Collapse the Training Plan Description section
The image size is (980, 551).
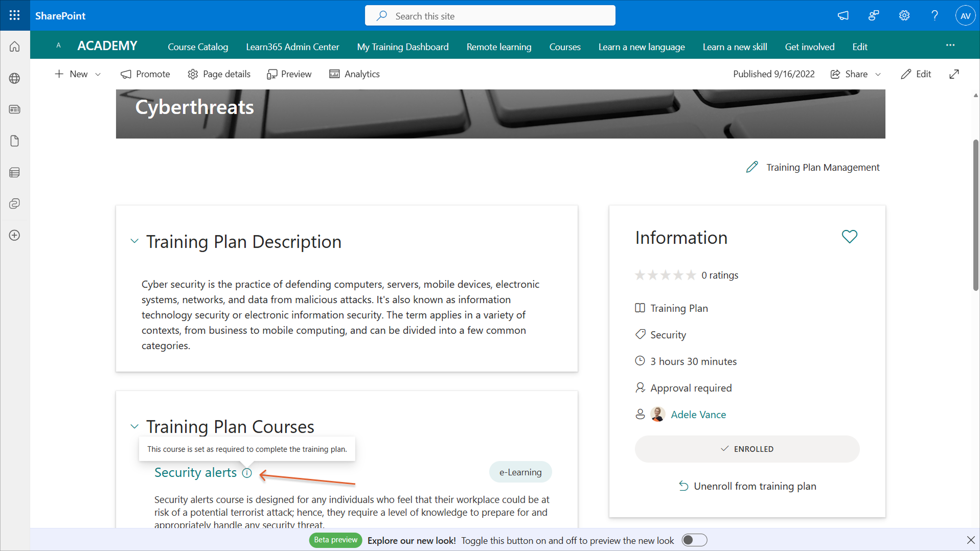pos(134,241)
